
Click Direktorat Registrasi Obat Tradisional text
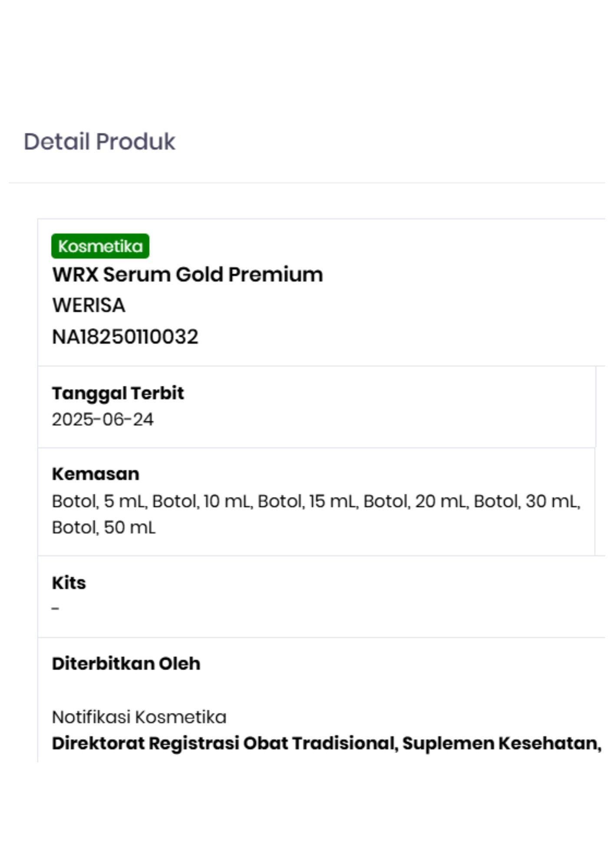pyautogui.click(x=224, y=743)
